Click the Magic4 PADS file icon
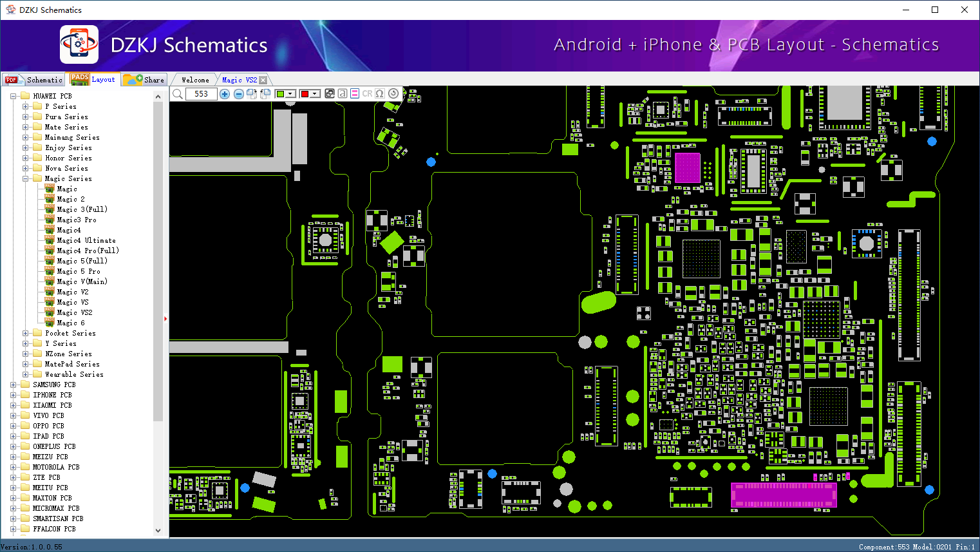 (50, 229)
